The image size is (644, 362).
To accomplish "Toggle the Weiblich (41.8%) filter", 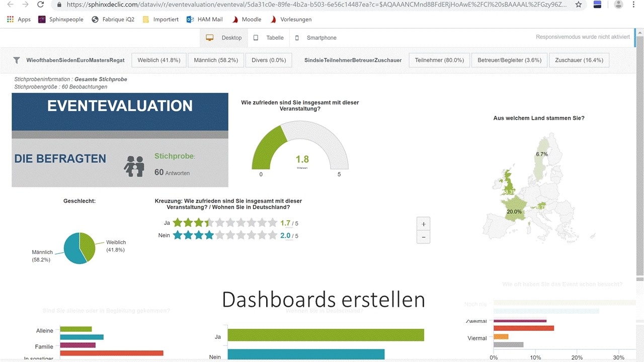I will 159,60.
